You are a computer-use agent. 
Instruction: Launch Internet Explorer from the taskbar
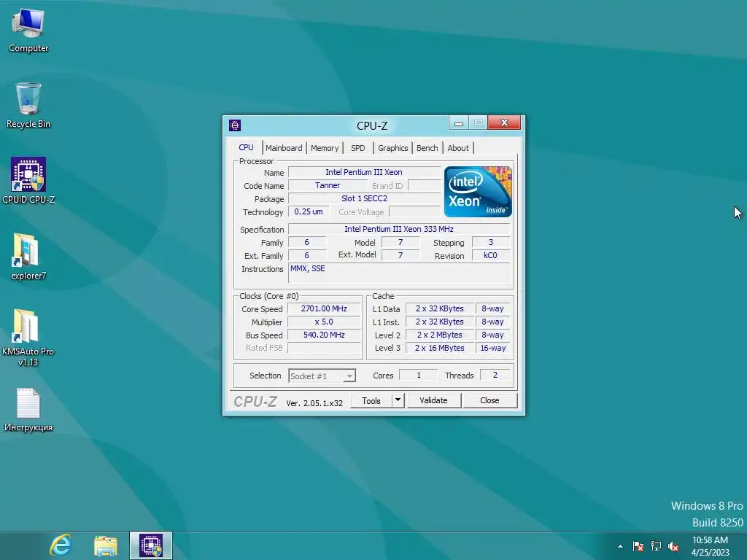click(x=61, y=545)
